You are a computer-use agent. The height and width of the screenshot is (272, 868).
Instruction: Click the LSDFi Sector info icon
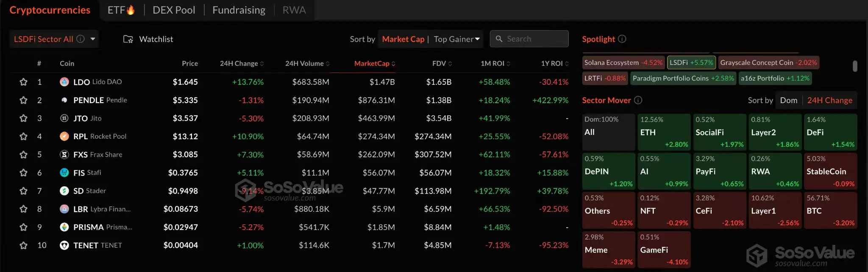coord(81,39)
